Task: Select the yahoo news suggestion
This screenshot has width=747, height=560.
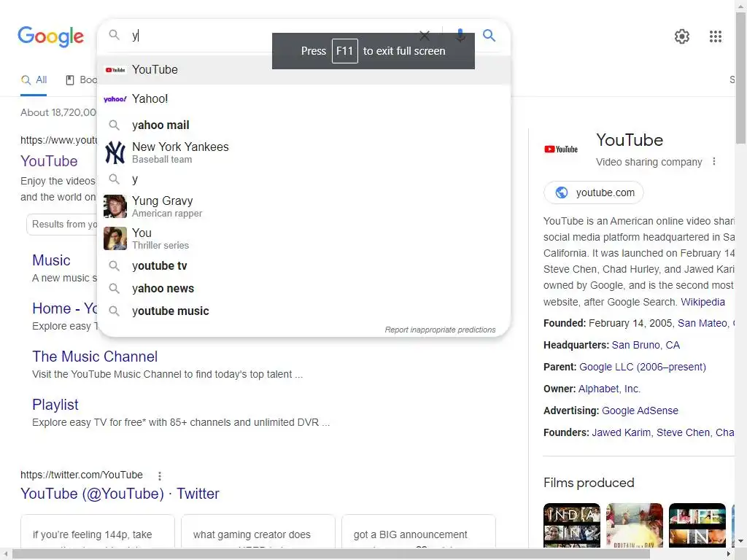Action: tap(303, 288)
